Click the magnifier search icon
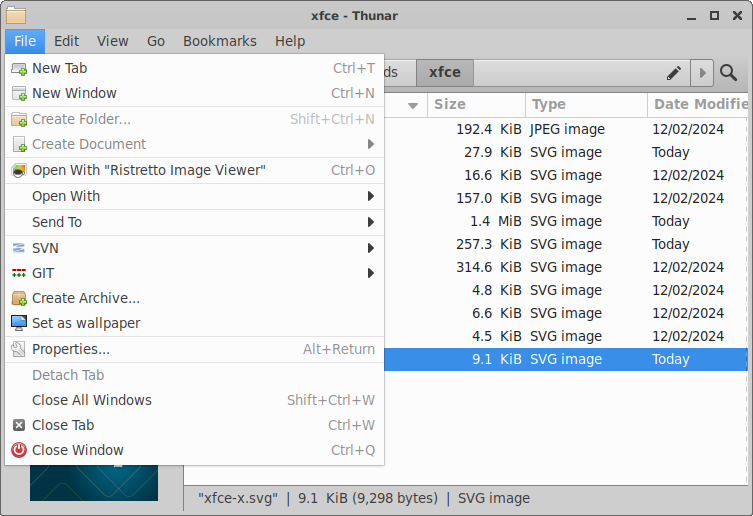 click(x=729, y=73)
